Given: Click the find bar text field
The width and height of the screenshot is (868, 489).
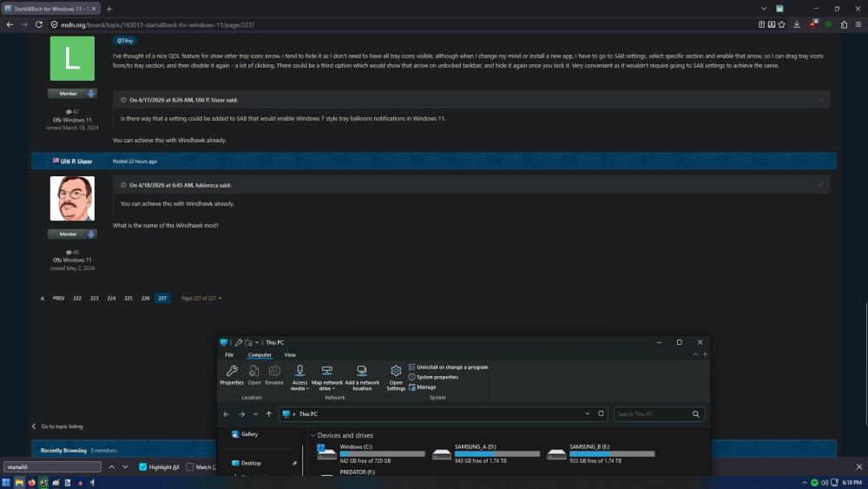Looking at the screenshot, I should click(x=53, y=466).
